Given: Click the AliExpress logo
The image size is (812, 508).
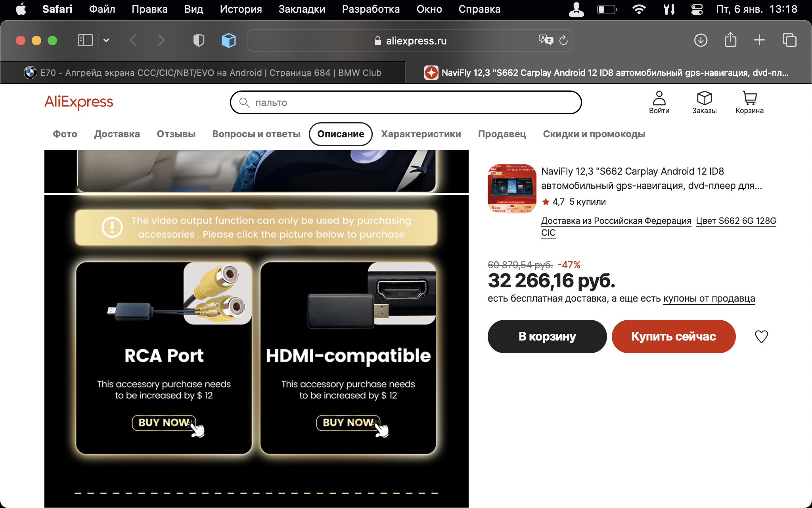Looking at the screenshot, I should [79, 102].
